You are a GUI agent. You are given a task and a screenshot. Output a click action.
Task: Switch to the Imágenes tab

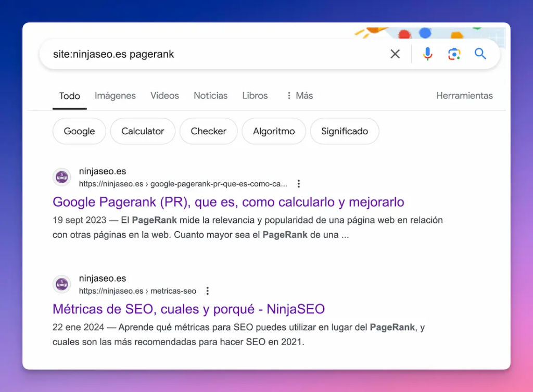click(115, 96)
